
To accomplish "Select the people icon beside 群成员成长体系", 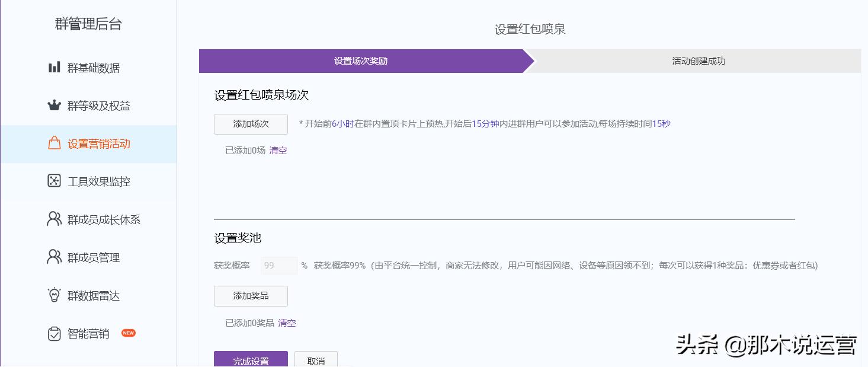I will [54, 219].
